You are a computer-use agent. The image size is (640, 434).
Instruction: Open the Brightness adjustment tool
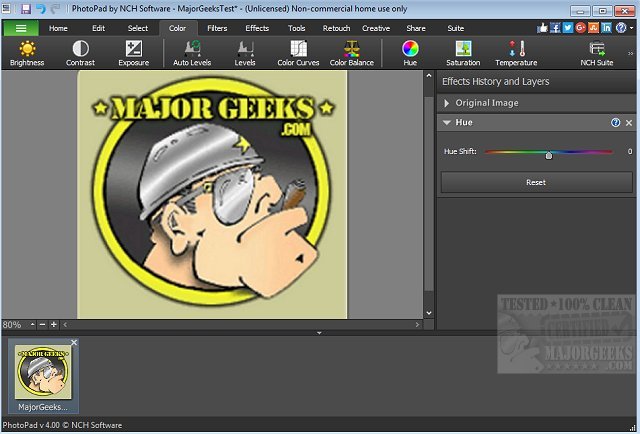[27, 53]
